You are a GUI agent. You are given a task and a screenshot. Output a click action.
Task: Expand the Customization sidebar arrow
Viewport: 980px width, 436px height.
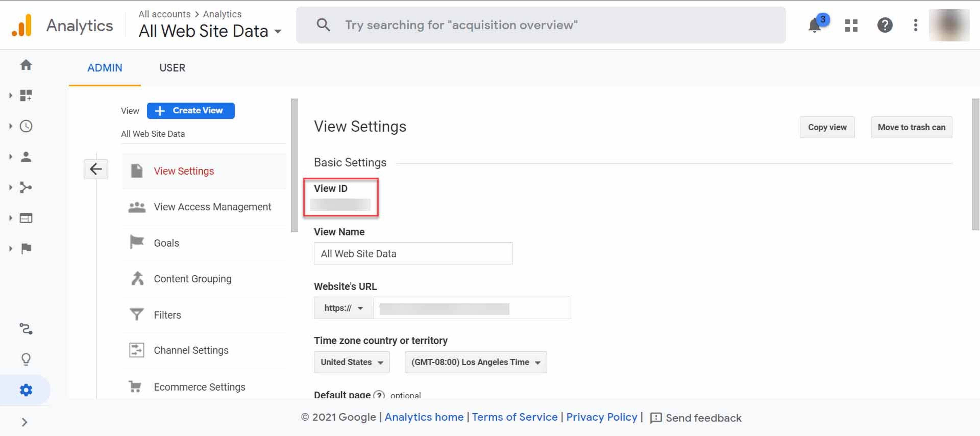click(x=11, y=95)
